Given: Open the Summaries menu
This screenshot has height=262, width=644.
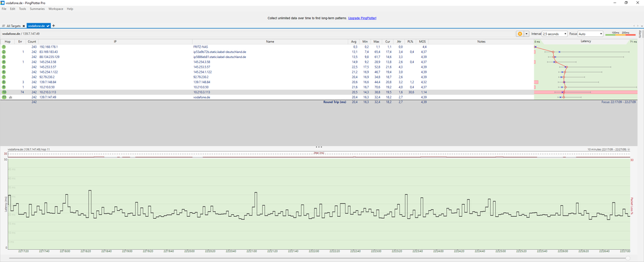Looking at the screenshot, I should tap(37, 8).
